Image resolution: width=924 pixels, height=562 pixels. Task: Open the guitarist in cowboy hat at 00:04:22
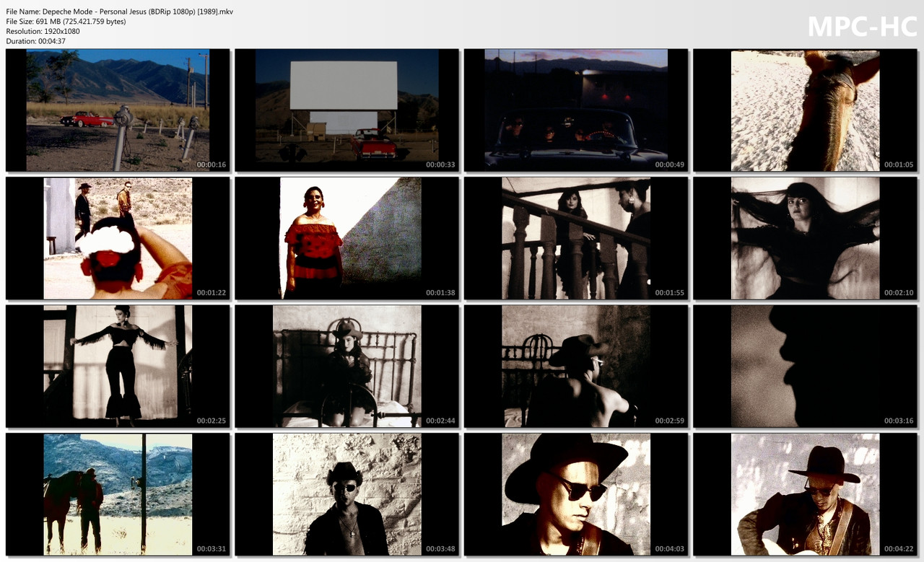[805, 494]
